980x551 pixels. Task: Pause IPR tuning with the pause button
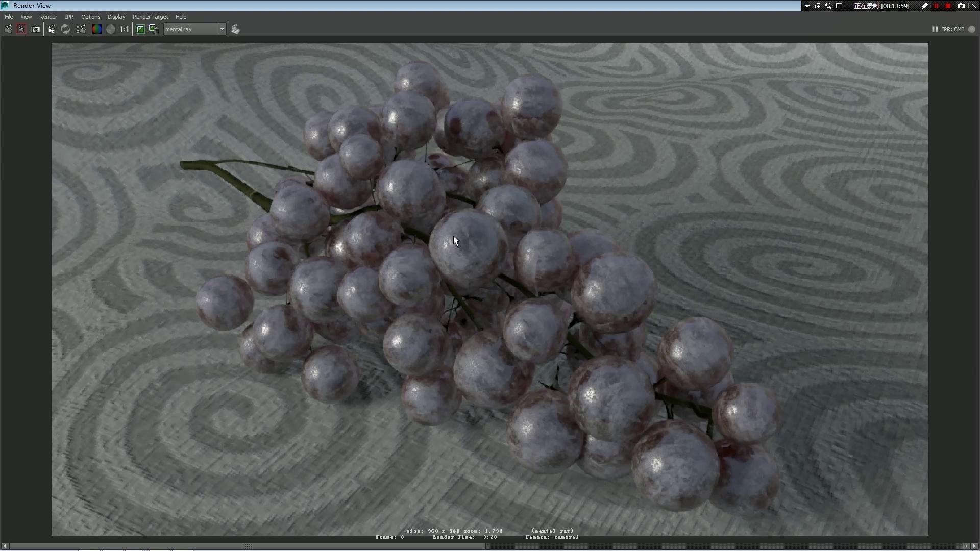935,29
